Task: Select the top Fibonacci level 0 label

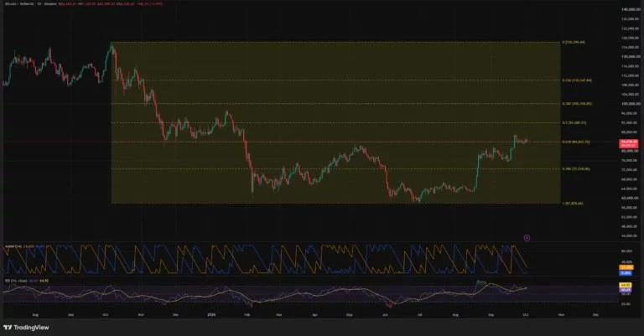Action: tap(574, 42)
